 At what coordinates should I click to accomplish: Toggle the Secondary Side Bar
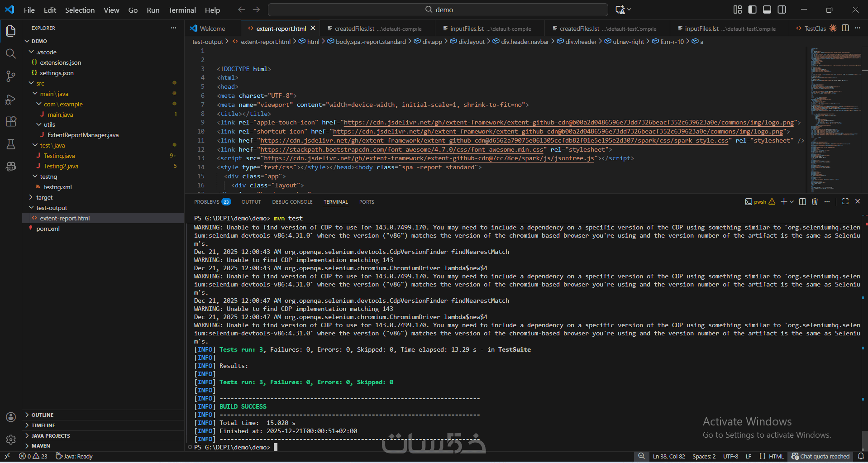tap(782, 10)
